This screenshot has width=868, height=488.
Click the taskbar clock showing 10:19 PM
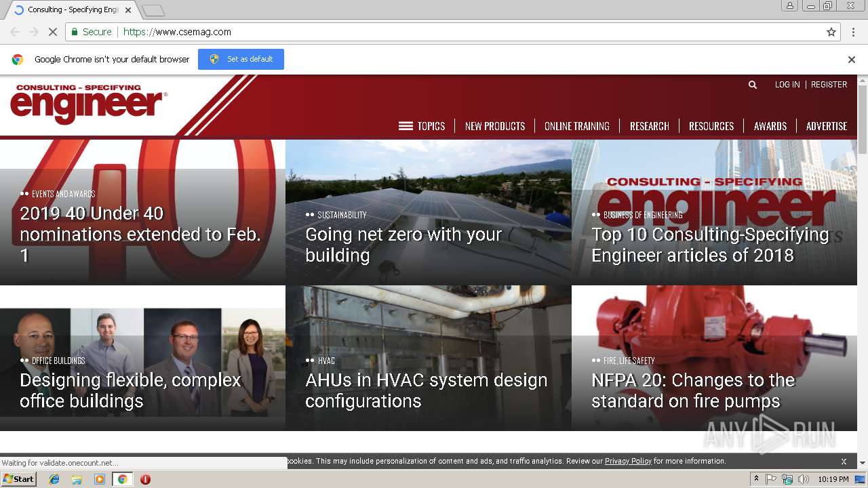(833, 479)
